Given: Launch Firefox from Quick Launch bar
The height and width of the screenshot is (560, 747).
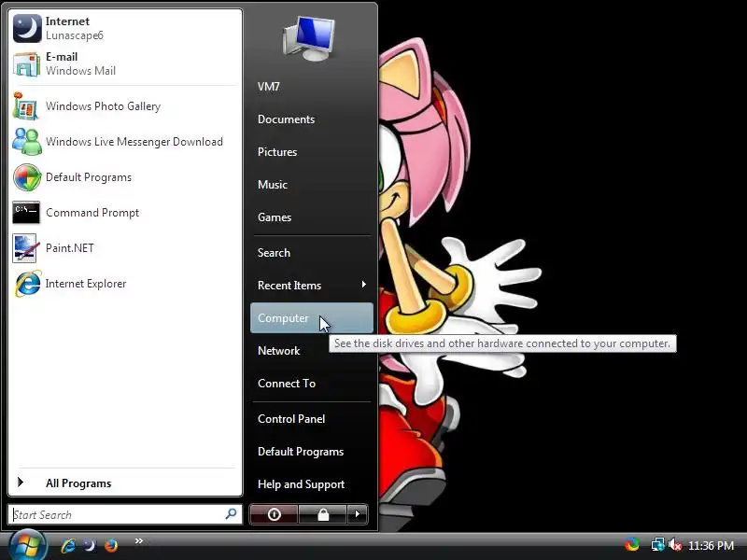Looking at the screenshot, I should point(111,545).
